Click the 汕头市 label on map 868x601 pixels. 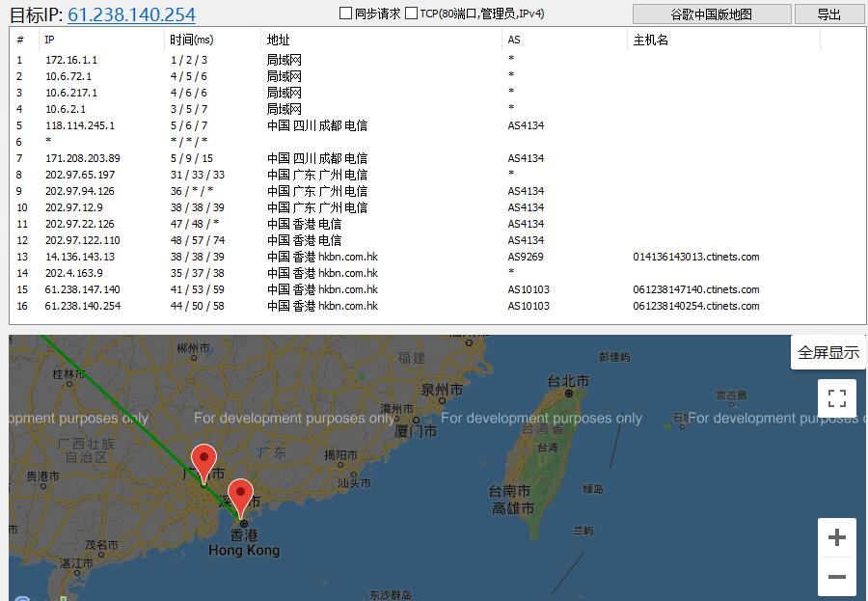click(354, 483)
